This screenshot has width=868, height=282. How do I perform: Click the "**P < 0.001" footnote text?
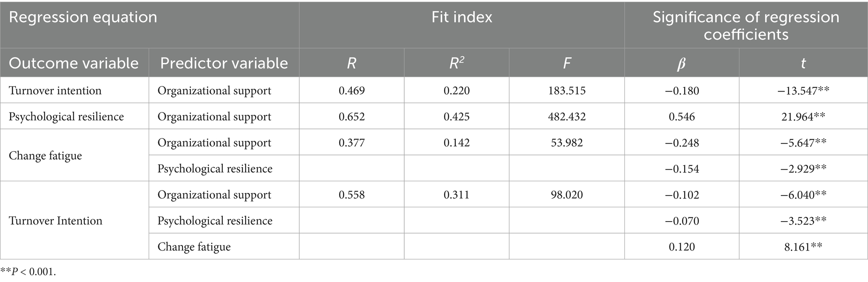28,272
